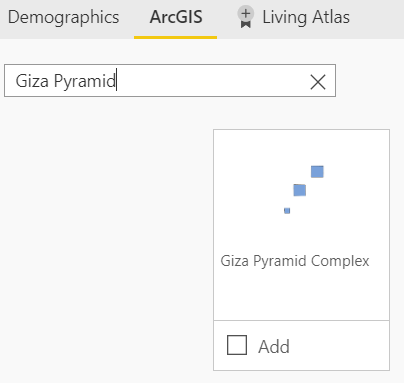Screen dimensions: 404x383
Task: Click the Add row of the result card
Action: coord(301,345)
